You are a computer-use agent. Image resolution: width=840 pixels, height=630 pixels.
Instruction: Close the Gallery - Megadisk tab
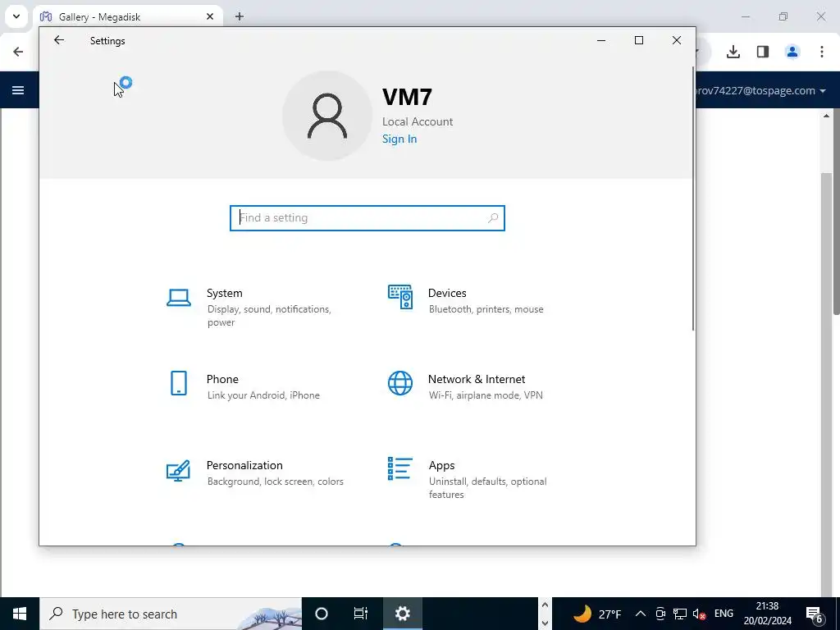coord(210,16)
